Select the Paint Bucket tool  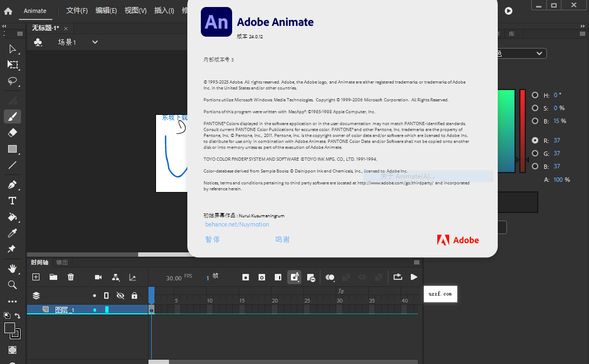click(x=12, y=217)
